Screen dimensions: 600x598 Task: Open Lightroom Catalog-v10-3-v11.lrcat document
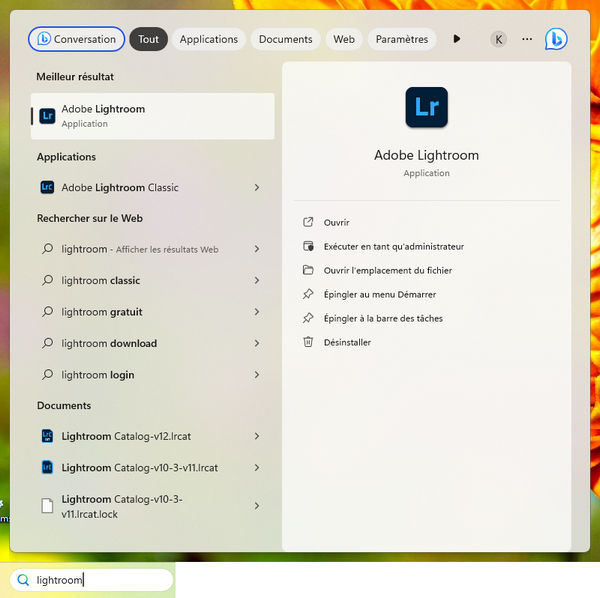[152, 468]
